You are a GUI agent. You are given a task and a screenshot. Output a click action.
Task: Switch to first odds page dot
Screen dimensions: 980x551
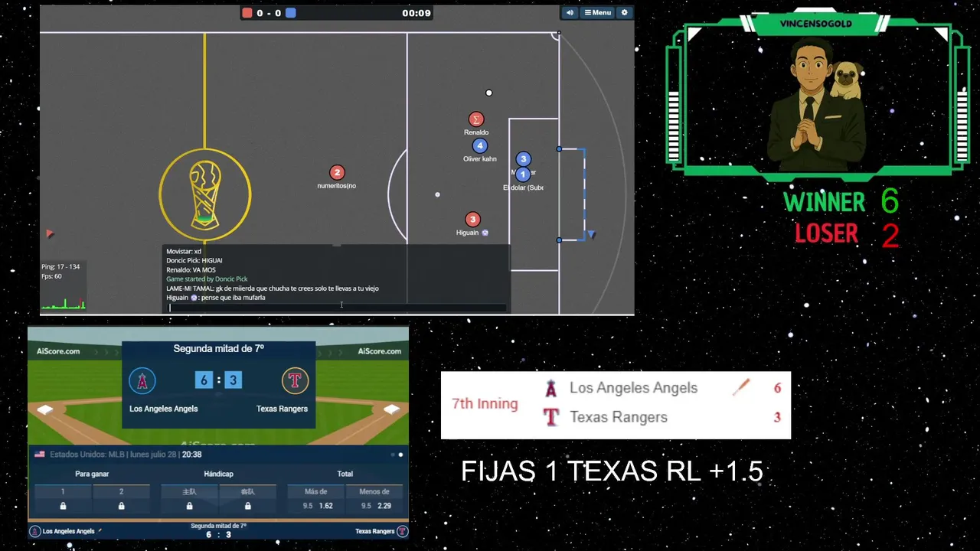(x=393, y=455)
